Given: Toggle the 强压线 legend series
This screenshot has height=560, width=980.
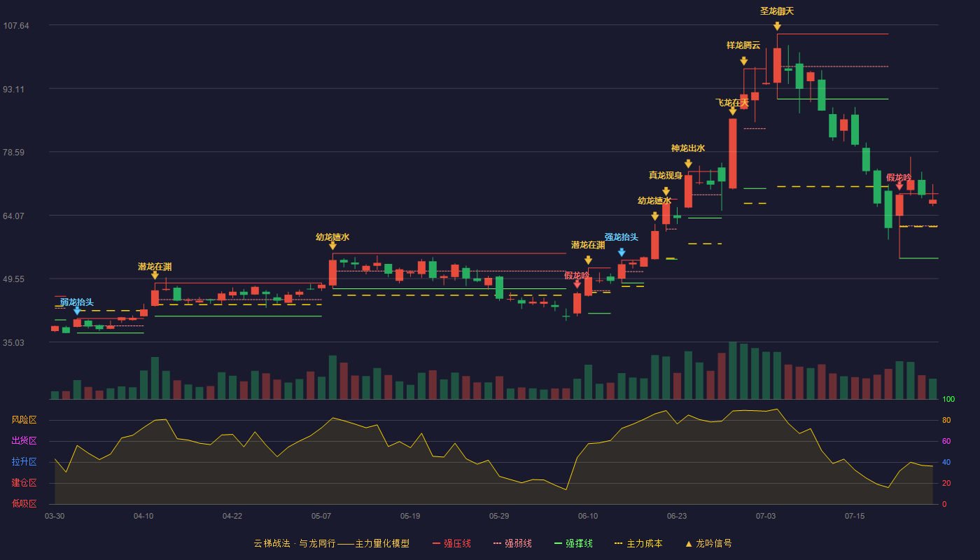Looking at the screenshot, I should (451, 543).
